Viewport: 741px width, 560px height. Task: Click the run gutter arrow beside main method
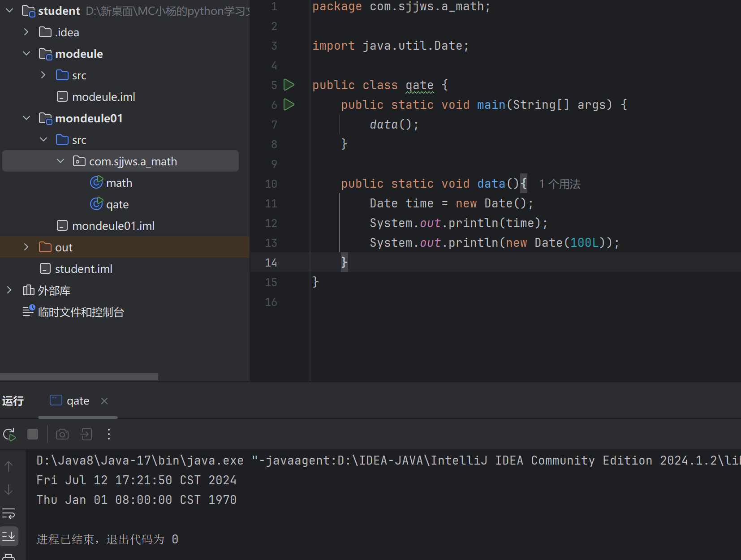289,104
